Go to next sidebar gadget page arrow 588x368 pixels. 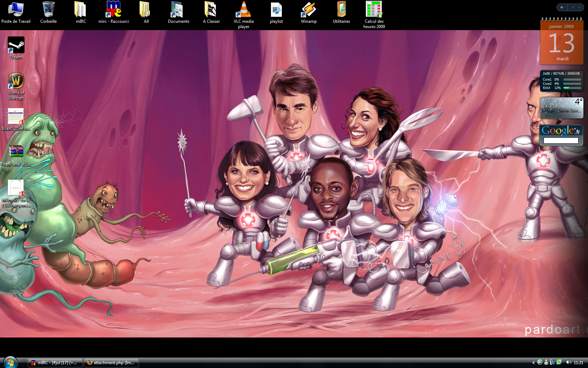coord(579,7)
